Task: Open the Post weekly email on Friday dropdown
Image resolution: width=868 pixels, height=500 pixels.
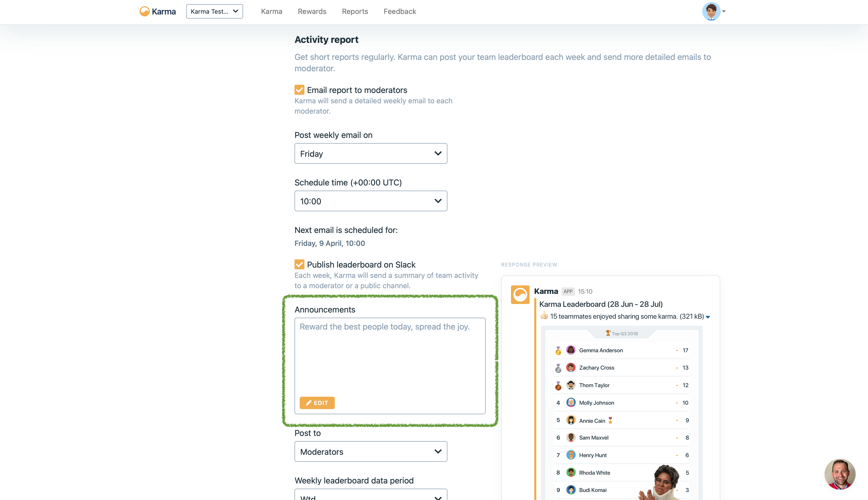Action: [371, 153]
